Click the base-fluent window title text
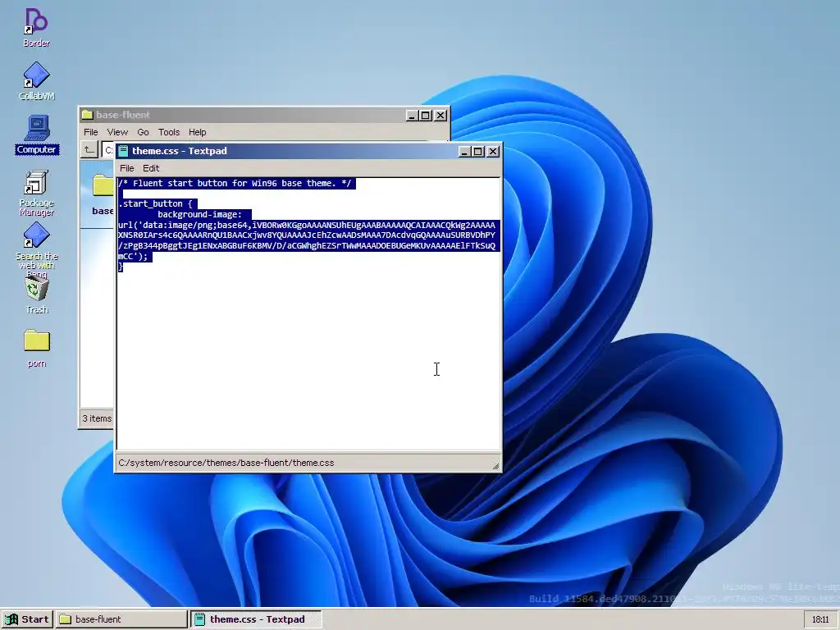Viewport: 840px width, 630px height. (x=123, y=115)
